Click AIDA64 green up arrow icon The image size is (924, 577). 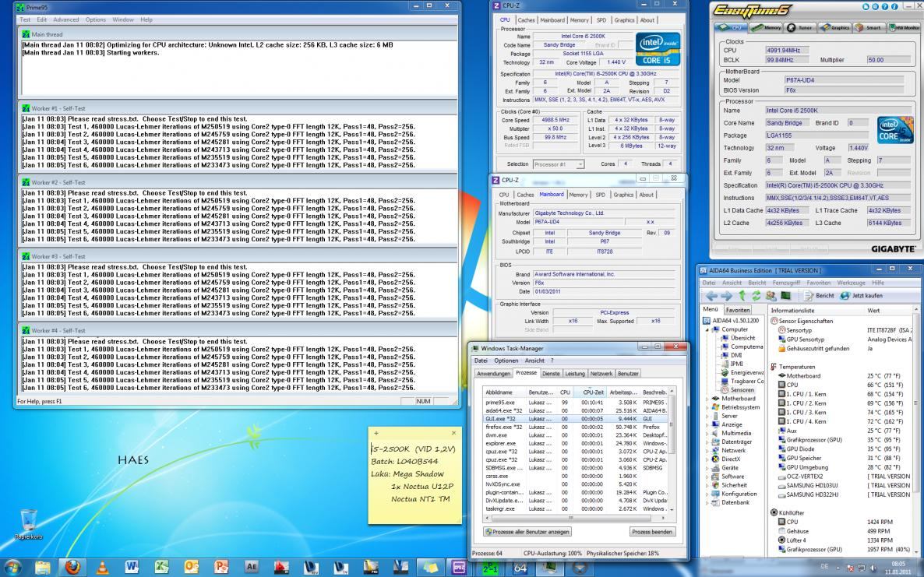(742, 296)
